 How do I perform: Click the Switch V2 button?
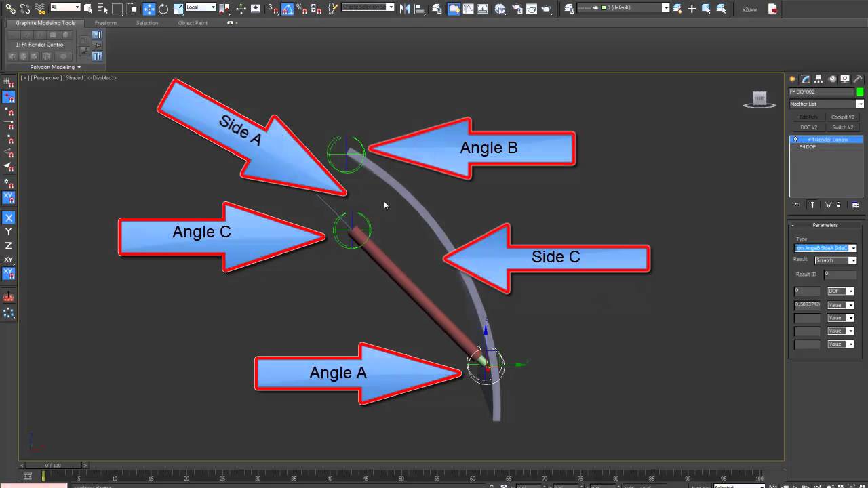[x=843, y=127]
